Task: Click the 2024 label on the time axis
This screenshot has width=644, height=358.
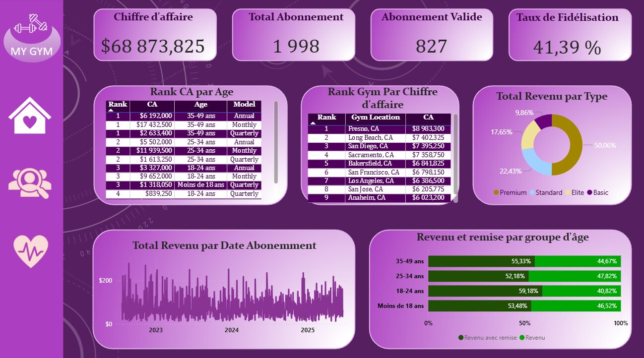Action: coord(232,330)
